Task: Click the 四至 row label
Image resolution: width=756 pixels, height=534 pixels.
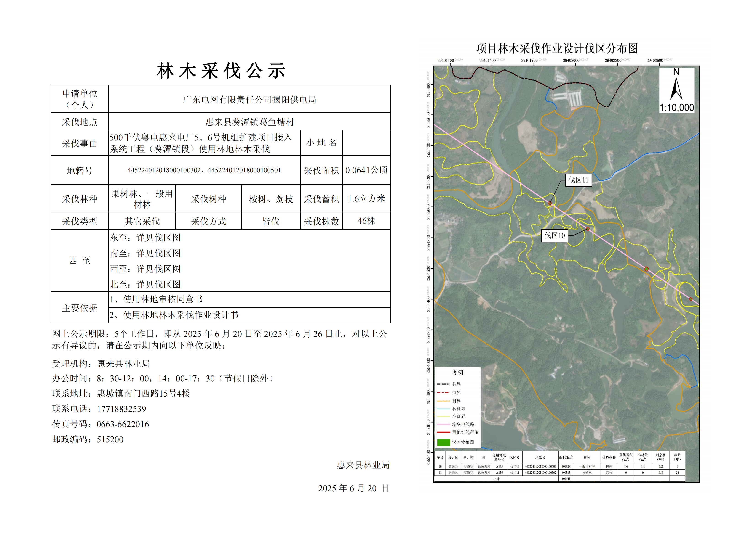Action: click(x=80, y=261)
